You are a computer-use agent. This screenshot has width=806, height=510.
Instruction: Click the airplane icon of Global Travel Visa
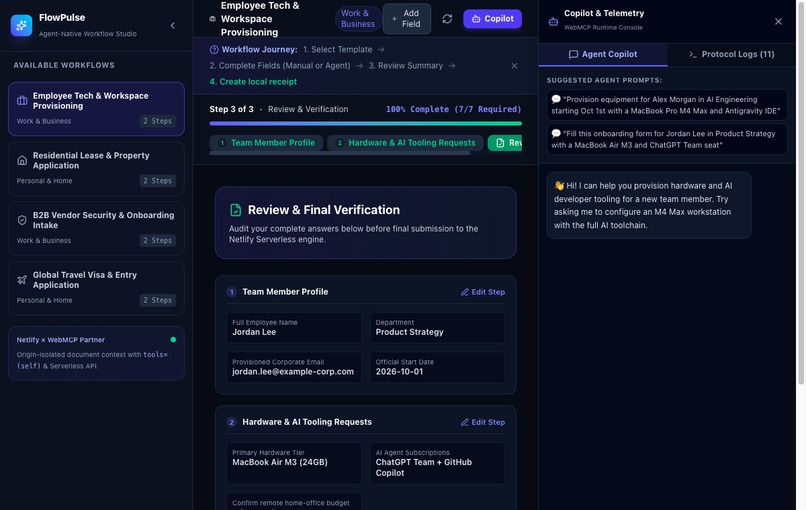pos(22,280)
